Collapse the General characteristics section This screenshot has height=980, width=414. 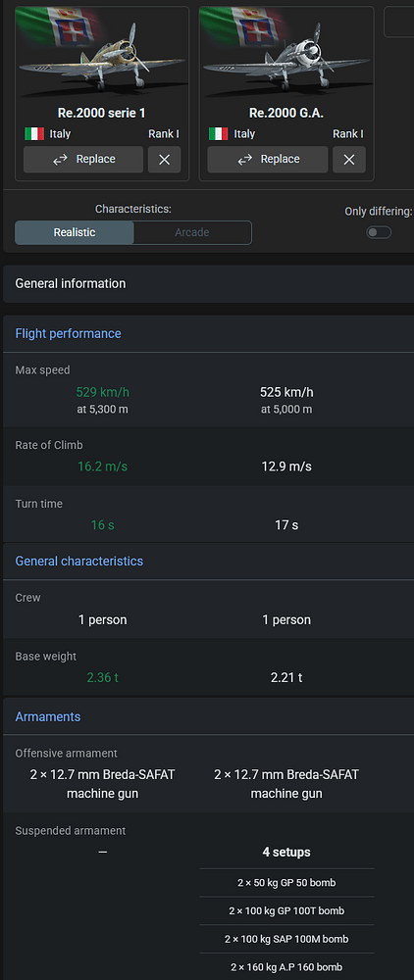(x=208, y=562)
